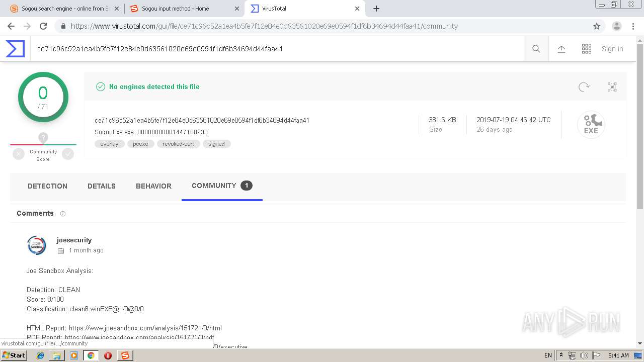Screen dimensions: 644x362
Task: Click the site lock security icon
Action: point(62,26)
